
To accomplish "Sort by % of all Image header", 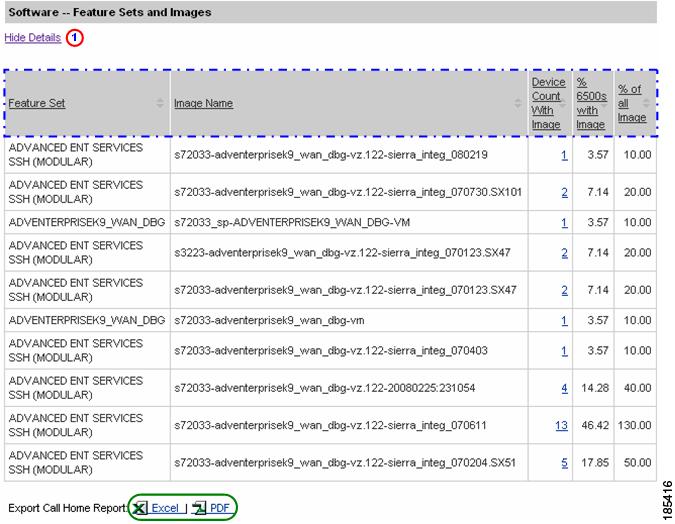I will 631,104.
